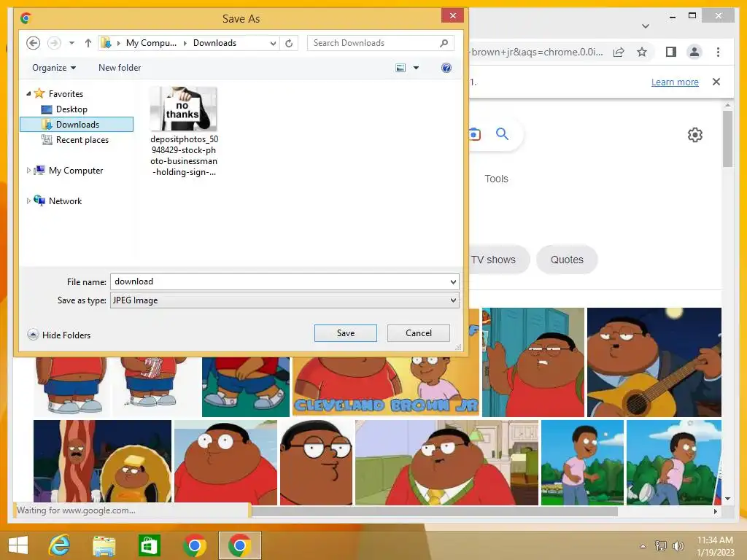Open the CLEVELAND BROWN JR title image
This screenshot has width=747, height=560.
386,386
